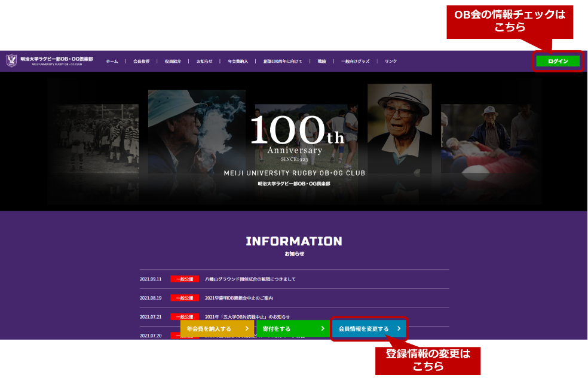The width and height of the screenshot is (588, 384).
Task: Click the date 2021.09.11
Action: [151, 279]
